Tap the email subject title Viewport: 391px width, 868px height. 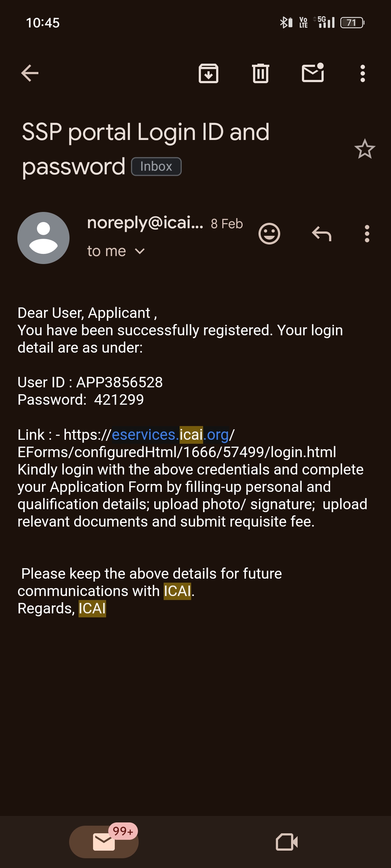[146, 132]
